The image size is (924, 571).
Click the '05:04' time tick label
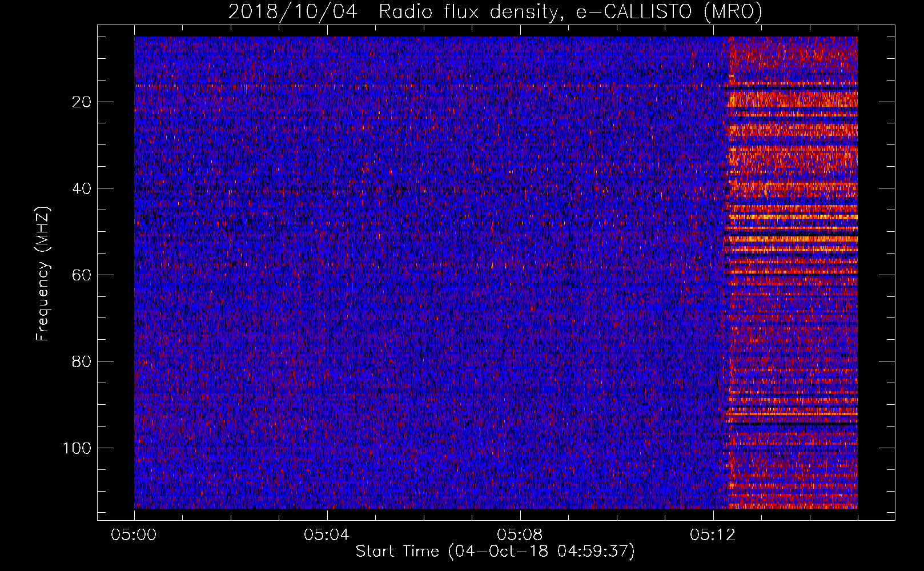point(327,535)
